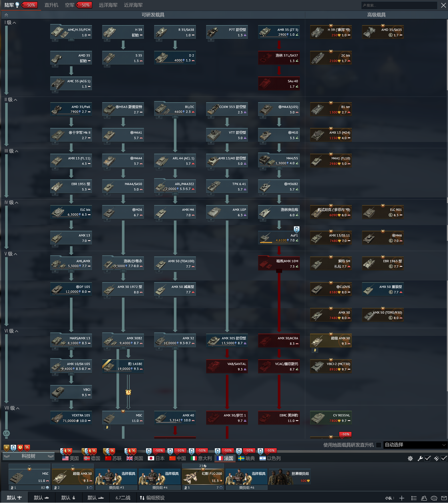This screenshot has height=503, width=448.
Task: Select the CV 9035NL premium vehicle card
Action: point(331,418)
